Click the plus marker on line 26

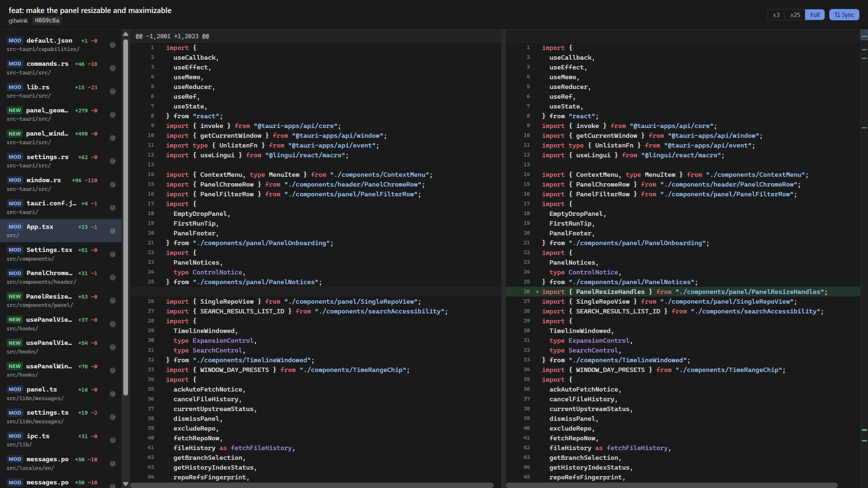(537, 292)
